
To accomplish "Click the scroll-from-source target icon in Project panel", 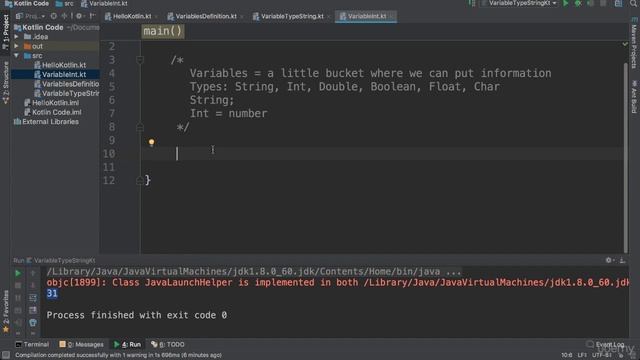I will (x=53, y=16).
